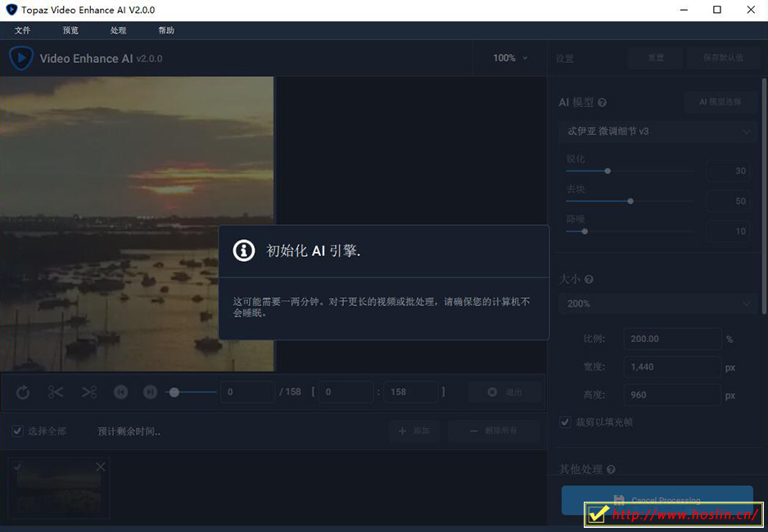
Task: Click the 预计剩余时间 status text
Action: pyautogui.click(x=129, y=431)
